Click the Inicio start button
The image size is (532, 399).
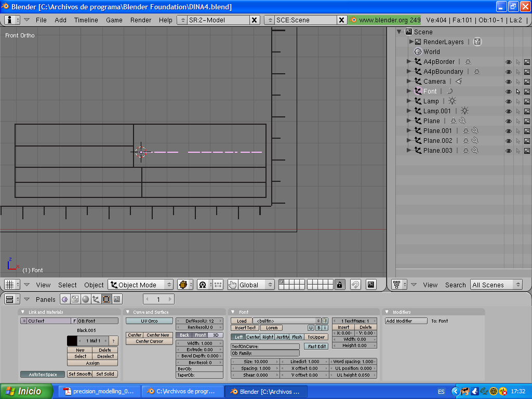point(26,391)
